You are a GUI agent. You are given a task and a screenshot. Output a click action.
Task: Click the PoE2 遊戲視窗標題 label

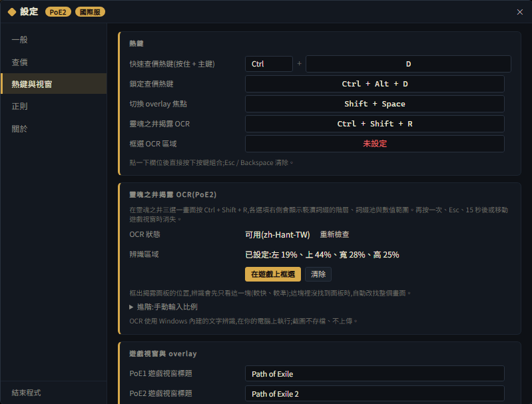coord(161,393)
